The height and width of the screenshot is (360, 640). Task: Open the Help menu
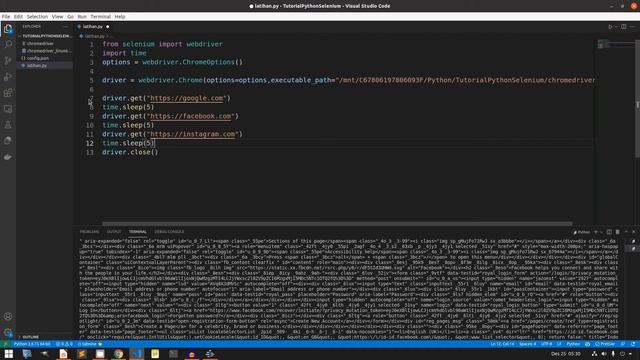point(120,17)
